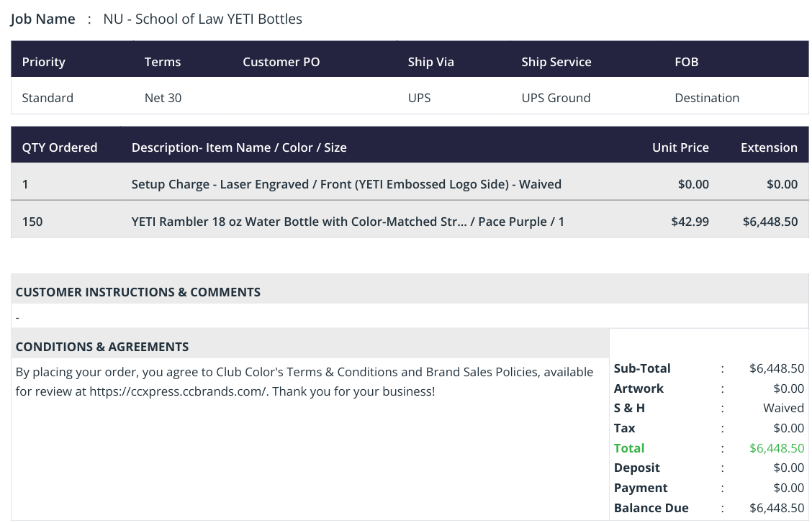Click the Customer PO column header
The width and height of the screenshot is (812, 523).
[281, 62]
